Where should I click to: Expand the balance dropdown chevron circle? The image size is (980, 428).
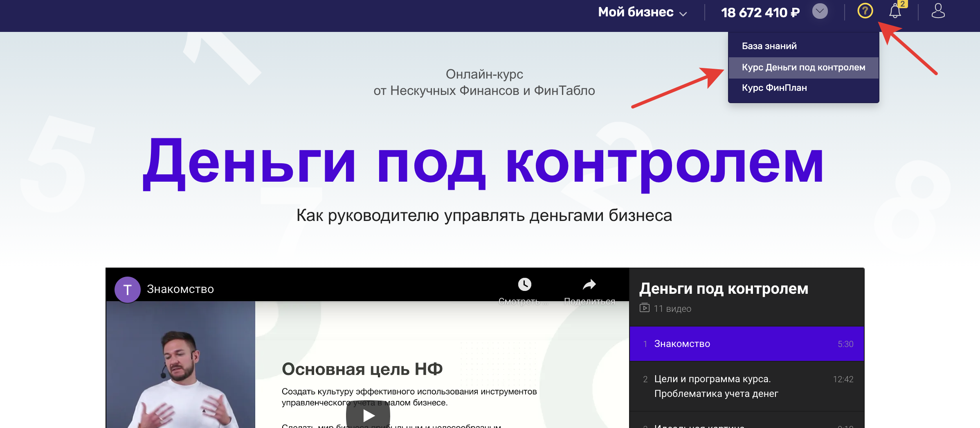820,11
